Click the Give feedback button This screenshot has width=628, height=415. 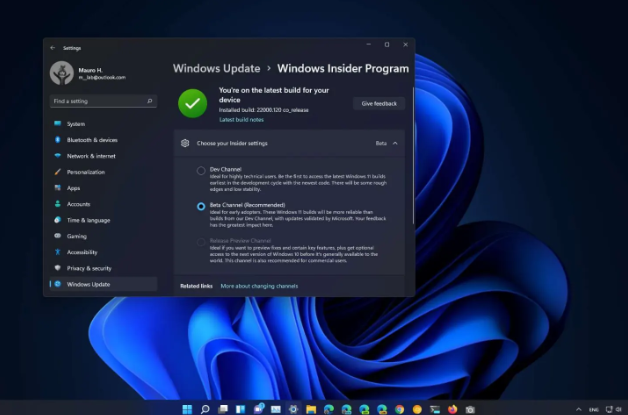(x=379, y=103)
